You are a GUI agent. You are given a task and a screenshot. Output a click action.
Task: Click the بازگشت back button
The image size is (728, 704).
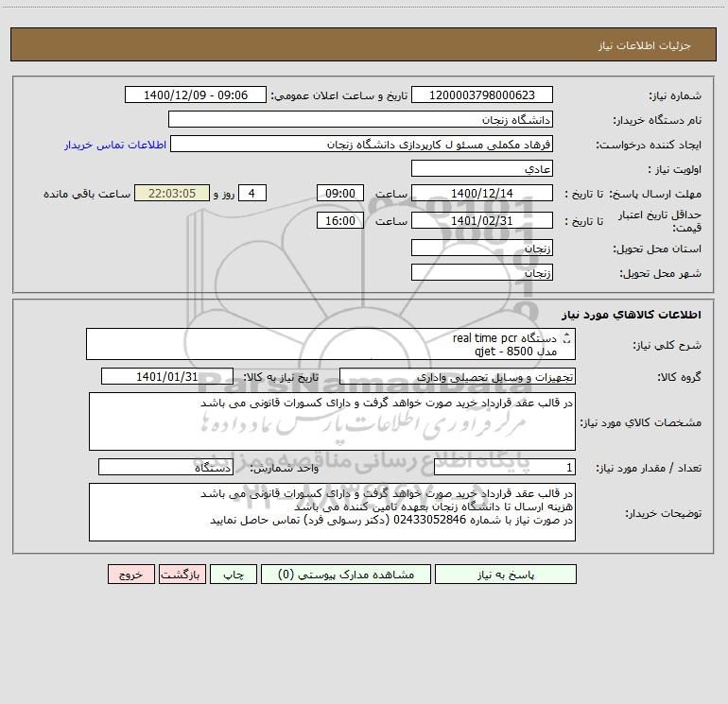point(182,575)
